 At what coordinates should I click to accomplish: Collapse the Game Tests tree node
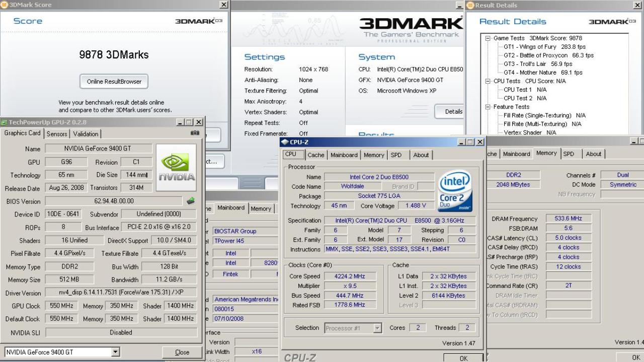(488, 38)
